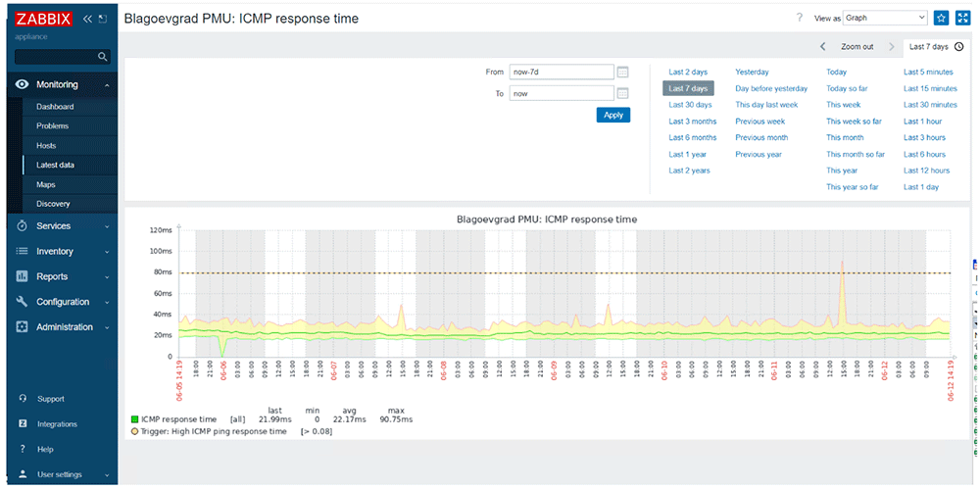Click the Configuration wrench icon
This screenshot has height=489, width=980.
click(x=22, y=302)
